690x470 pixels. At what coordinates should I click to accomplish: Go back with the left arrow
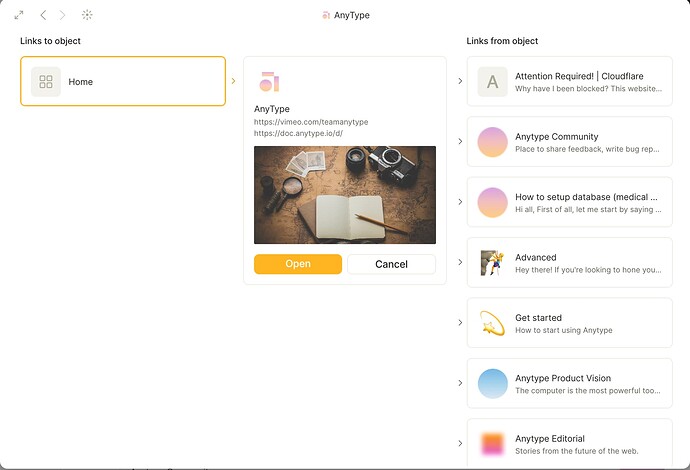(43, 15)
